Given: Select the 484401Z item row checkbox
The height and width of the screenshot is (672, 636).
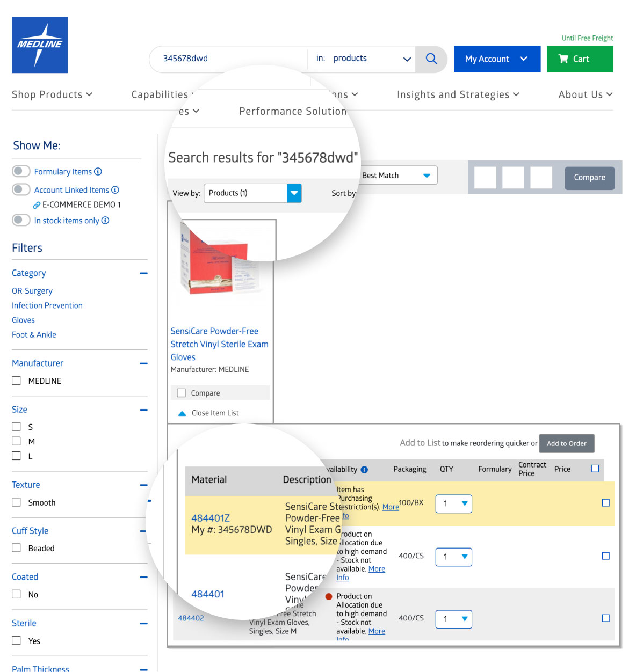Looking at the screenshot, I should coord(606,503).
